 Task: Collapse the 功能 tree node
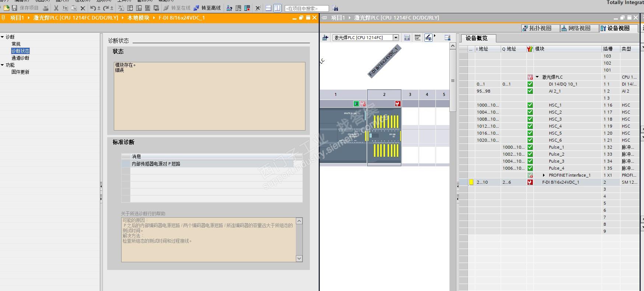[x=3, y=65]
